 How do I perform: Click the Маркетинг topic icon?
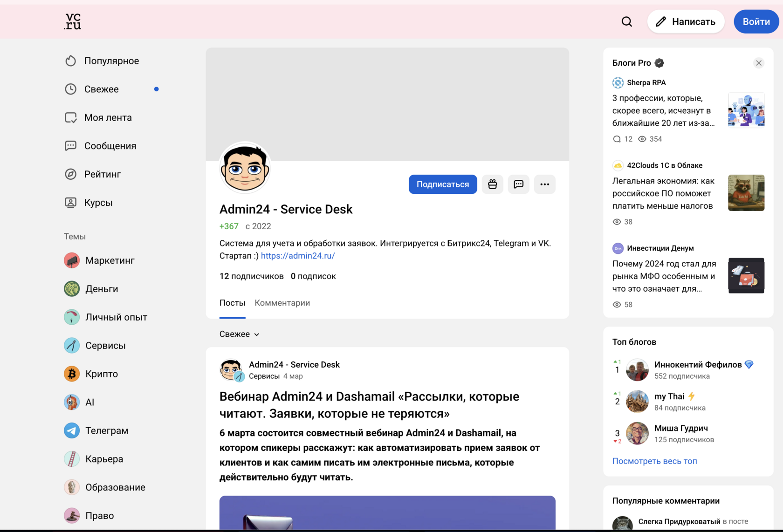[x=72, y=260]
